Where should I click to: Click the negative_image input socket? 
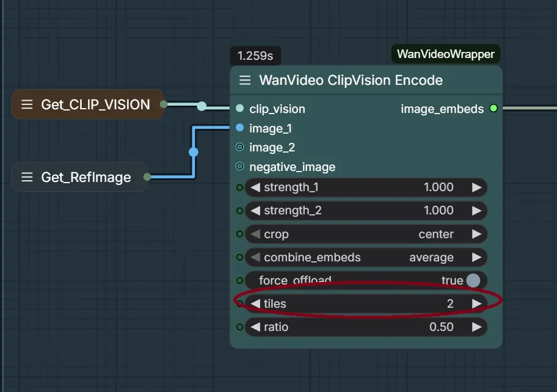coord(238,167)
